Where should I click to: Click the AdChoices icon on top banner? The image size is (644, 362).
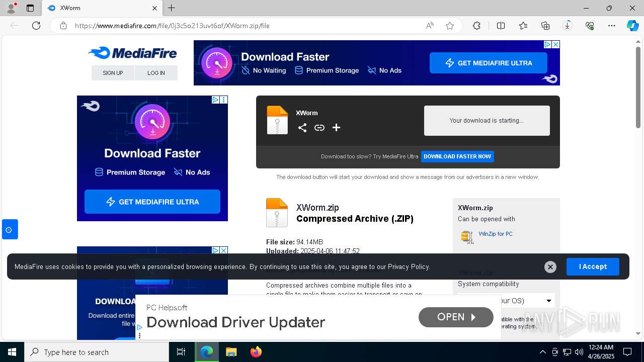tap(548, 44)
